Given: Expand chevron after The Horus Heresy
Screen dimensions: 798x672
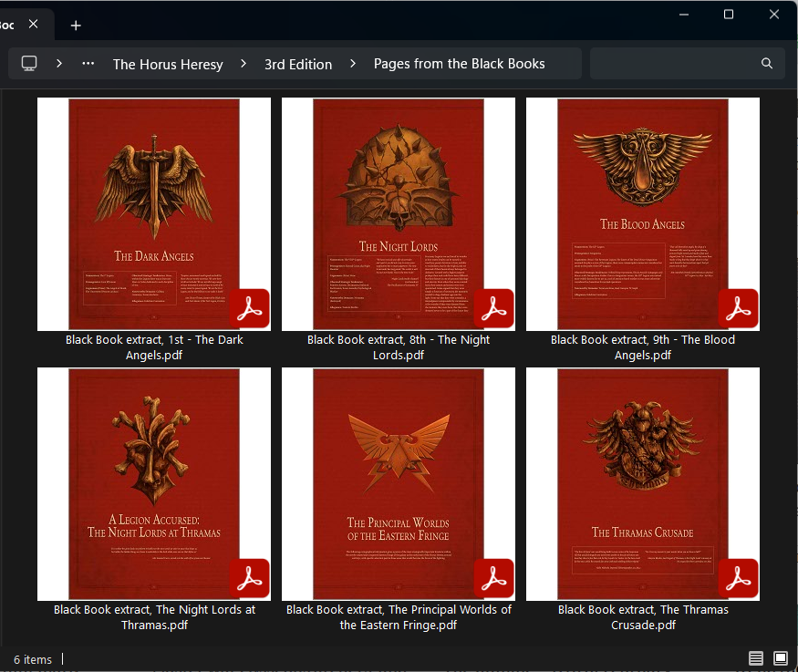Looking at the screenshot, I should 244,64.
